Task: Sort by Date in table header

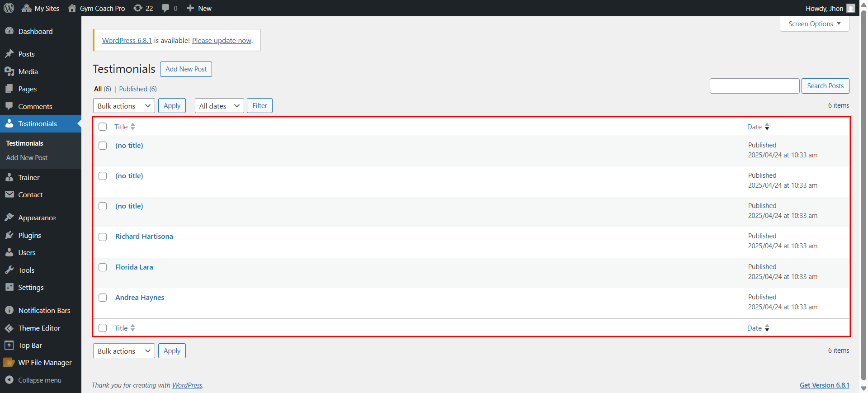Action: [x=758, y=127]
